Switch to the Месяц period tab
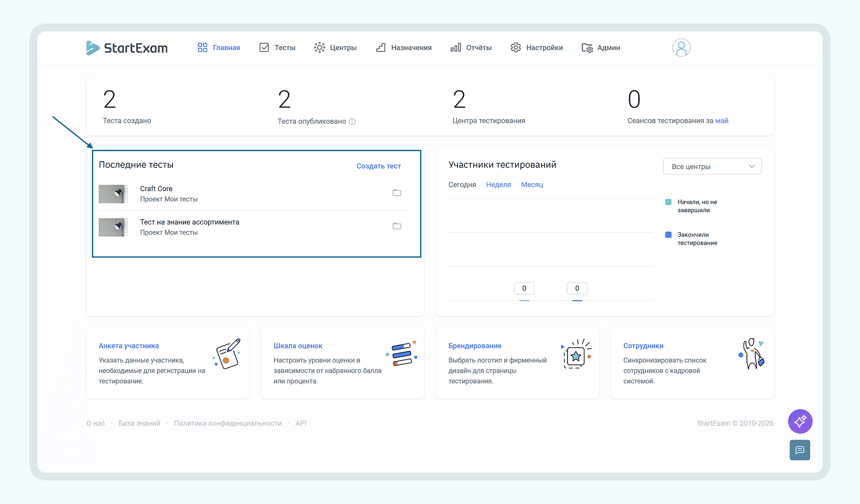Screen dimensions: 860x504 (x=532, y=185)
